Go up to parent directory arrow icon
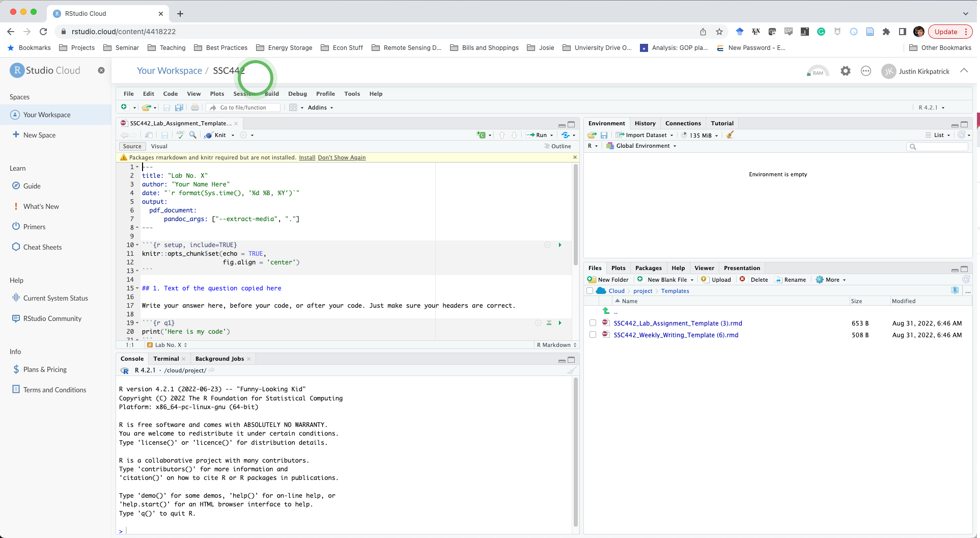Image resolution: width=980 pixels, height=538 pixels. [x=606, y=311]
